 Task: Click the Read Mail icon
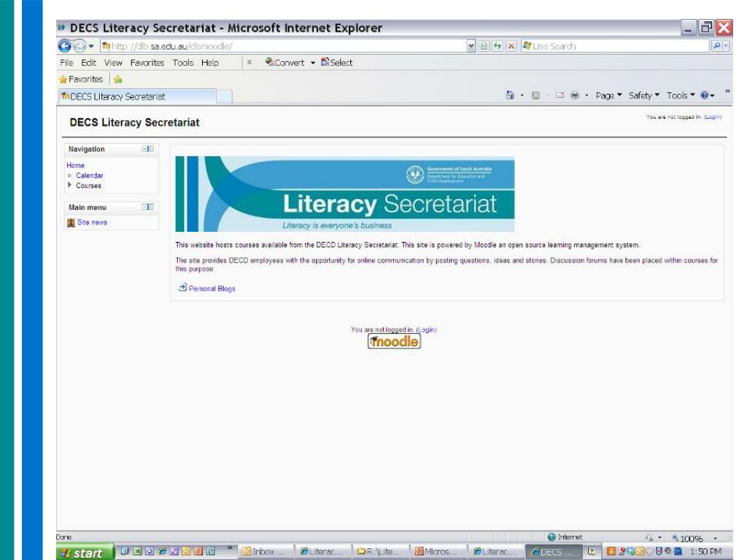tap(560, 96)
